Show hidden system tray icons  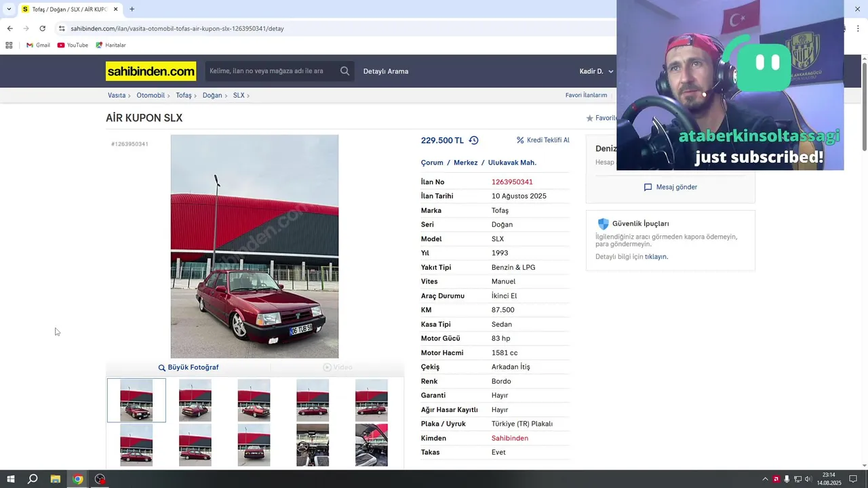click(x=766, y=479)
